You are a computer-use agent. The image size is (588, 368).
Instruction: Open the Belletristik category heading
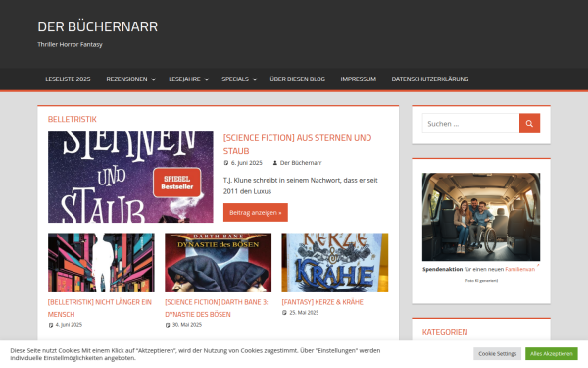(x=72, y=119)
